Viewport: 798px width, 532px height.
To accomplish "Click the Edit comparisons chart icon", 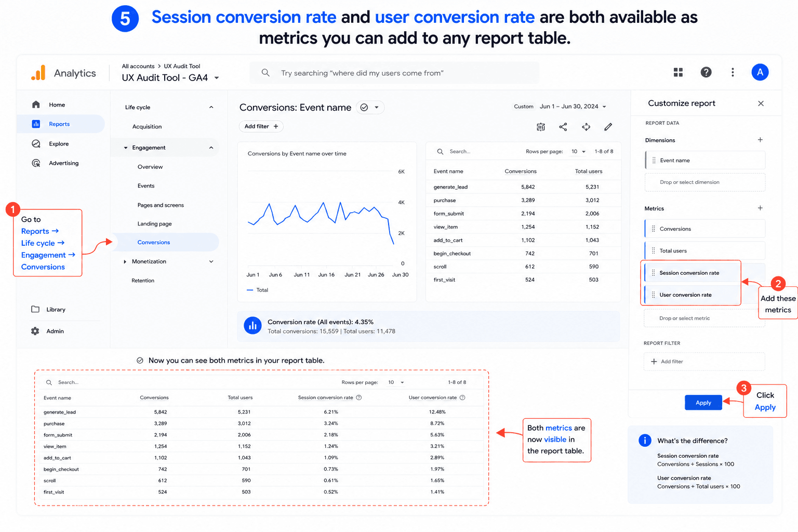I will [x=541, y=127].
